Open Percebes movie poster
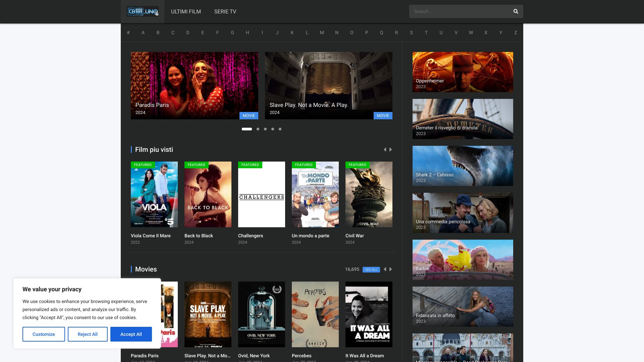644x362 pixels. tap(315, 314)
